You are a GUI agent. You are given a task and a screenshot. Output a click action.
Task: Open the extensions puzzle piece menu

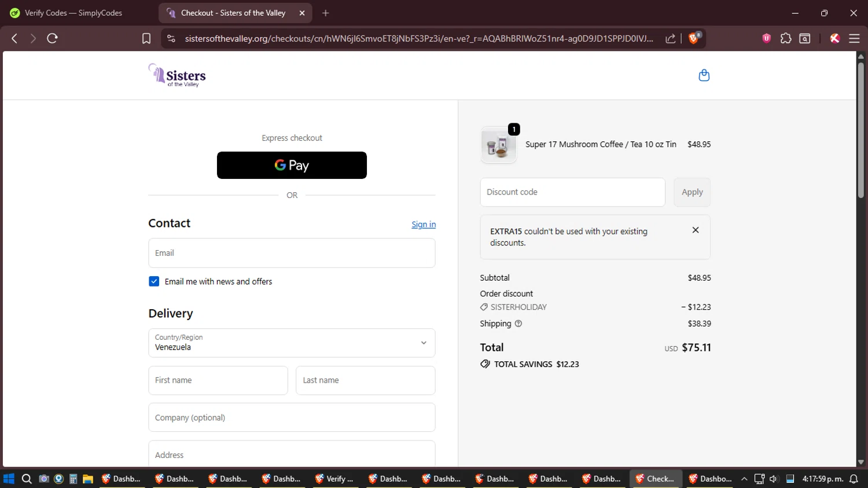(x=786, y=38)
